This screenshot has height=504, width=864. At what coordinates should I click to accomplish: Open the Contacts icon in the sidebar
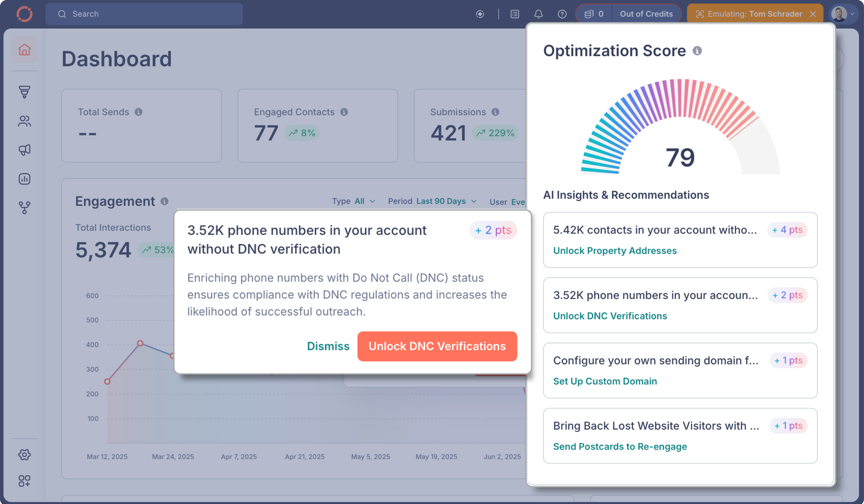(x=24, y=121)
